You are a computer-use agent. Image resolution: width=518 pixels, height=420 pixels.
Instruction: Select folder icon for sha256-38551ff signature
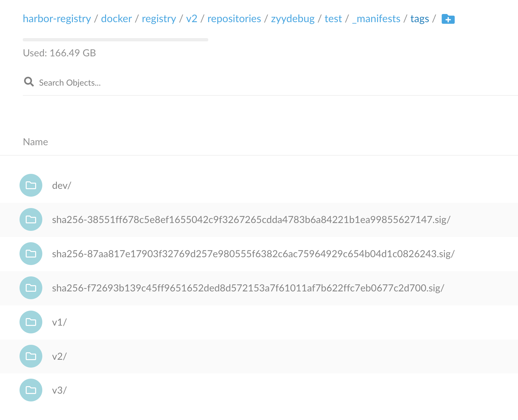[31, 219]
